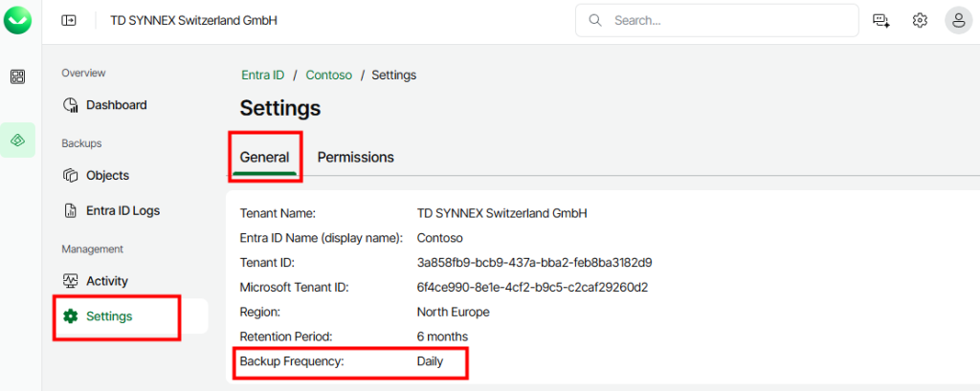Select the General tab
This screenshot has width=980, height=391.
pos(264,157)
